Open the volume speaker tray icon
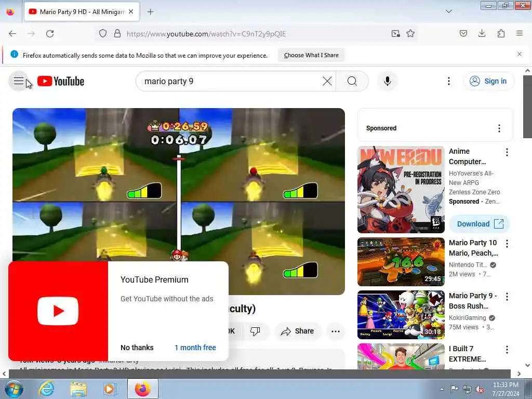Image resolution: width=532 pixels, height=399 pixels. coord(480,390)
